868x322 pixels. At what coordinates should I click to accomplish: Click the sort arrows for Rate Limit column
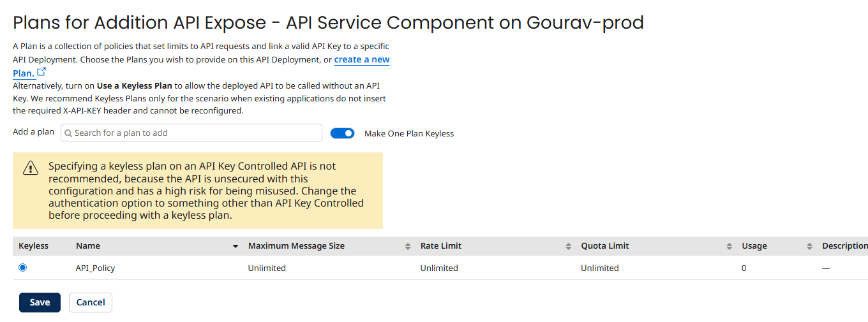[x=568, y=246]
